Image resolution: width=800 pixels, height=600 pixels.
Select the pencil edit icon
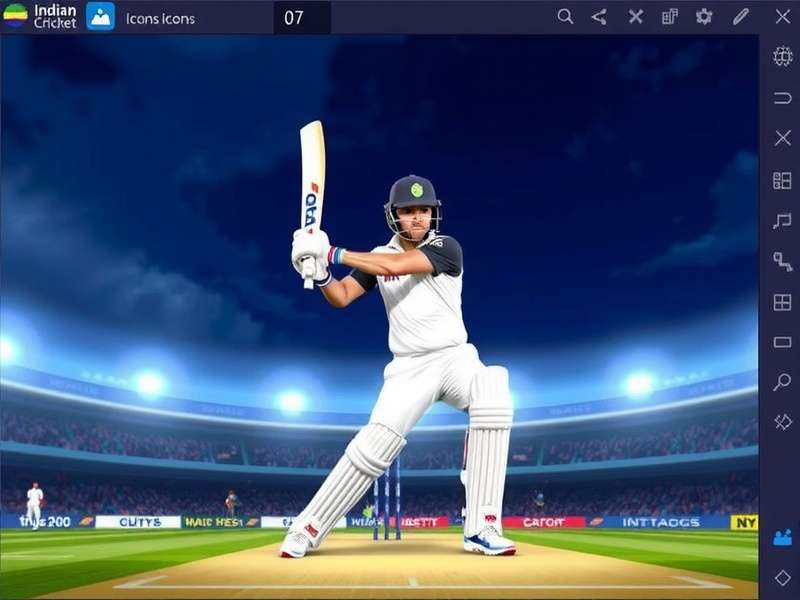click(740, 16)
